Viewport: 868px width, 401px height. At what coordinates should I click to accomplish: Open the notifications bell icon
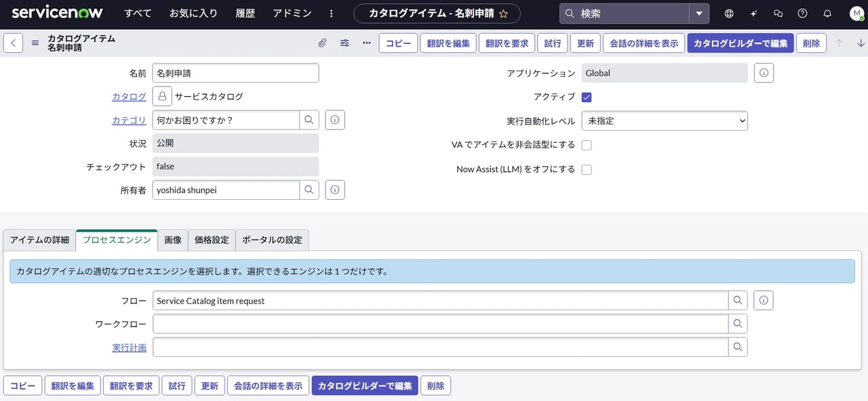click(x=827, y=14)
